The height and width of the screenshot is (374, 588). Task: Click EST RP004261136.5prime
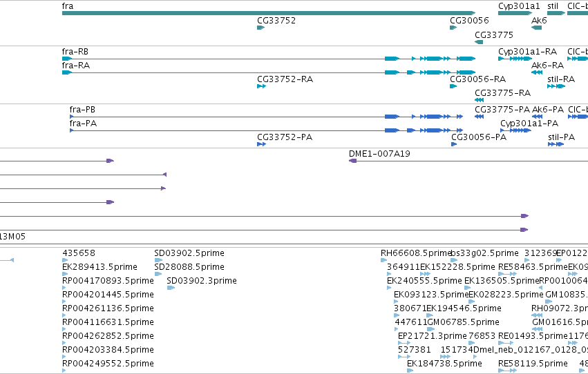click(108, 309)
